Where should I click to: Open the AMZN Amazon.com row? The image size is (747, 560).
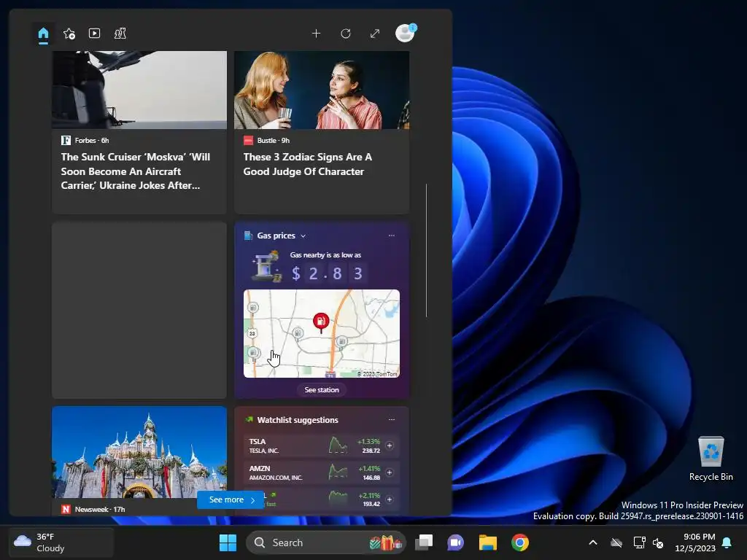[x=321, y=472]
